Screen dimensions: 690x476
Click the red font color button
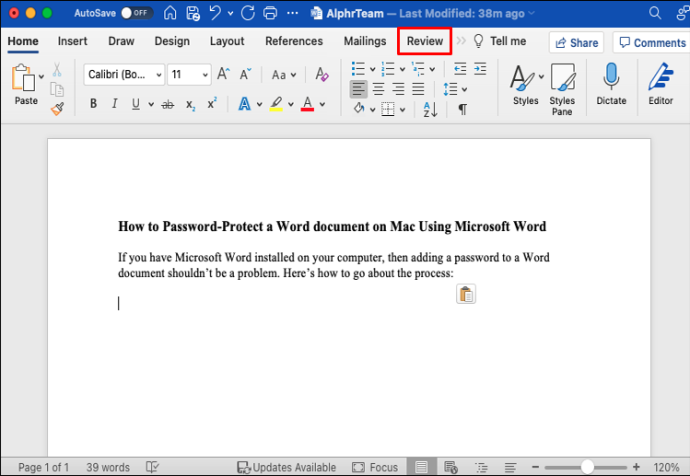[308, 104]
